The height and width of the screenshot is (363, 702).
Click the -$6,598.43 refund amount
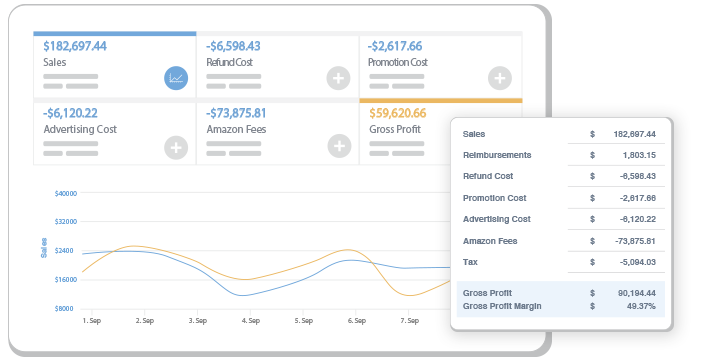pyautogui.click(x=233, y=46)
